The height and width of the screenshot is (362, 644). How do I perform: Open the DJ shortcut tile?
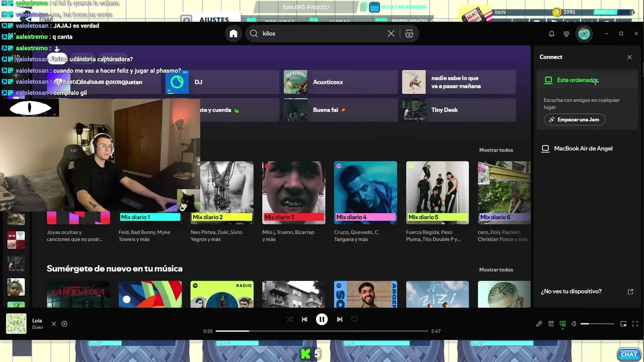tap(222, 82)
